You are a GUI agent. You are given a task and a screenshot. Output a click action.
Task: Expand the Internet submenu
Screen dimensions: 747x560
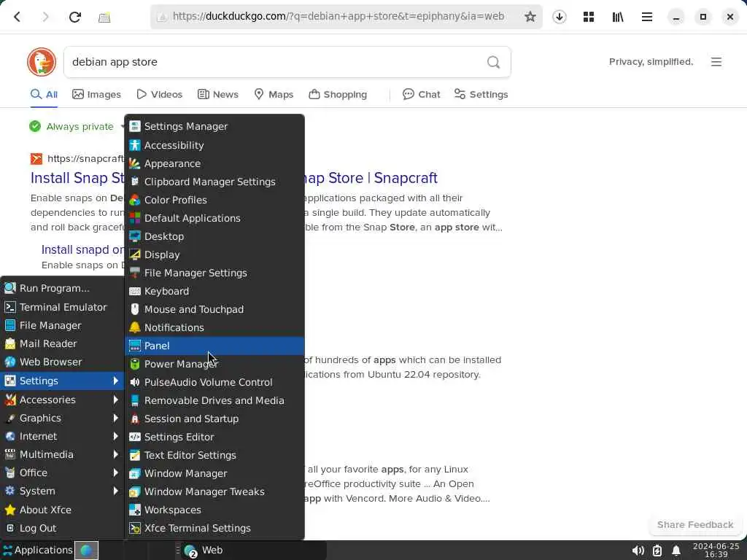(x=62, y=436)
